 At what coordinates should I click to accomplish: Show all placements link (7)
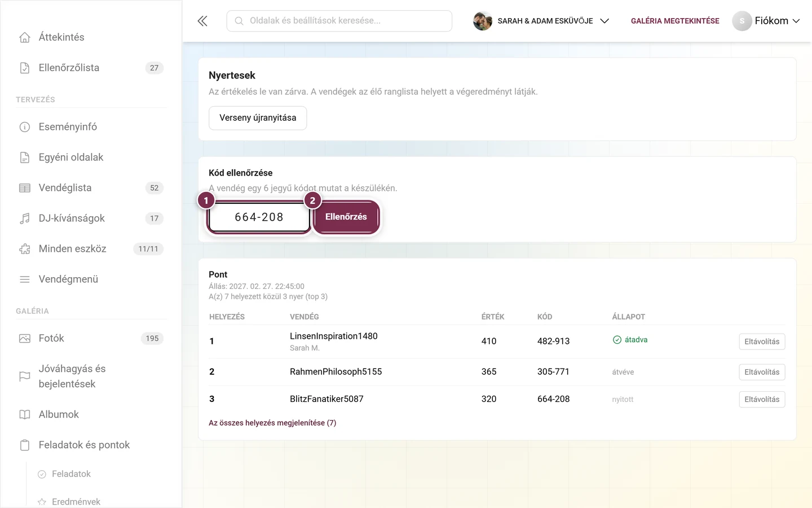tap(272, 423)
